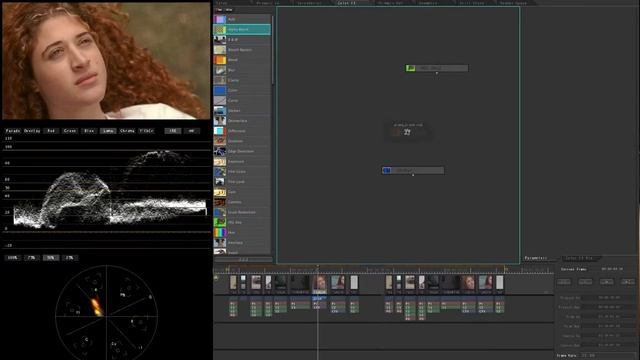Select the Edge Detector node icon
640x360 pixels.
(x=220, y=151)
